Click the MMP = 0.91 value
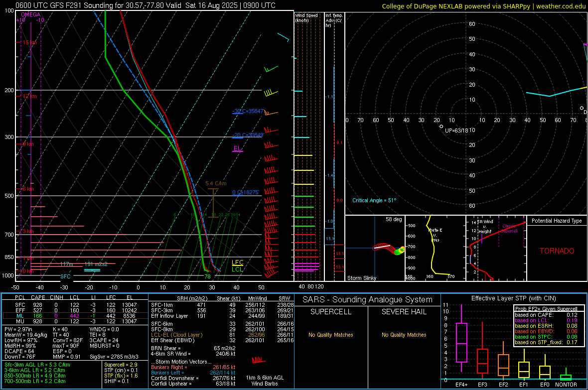 click(x=66, y=357)
